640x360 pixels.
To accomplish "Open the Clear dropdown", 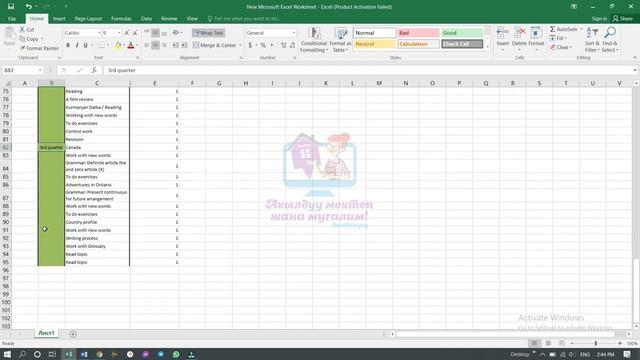I will click(x=560, y=47).
